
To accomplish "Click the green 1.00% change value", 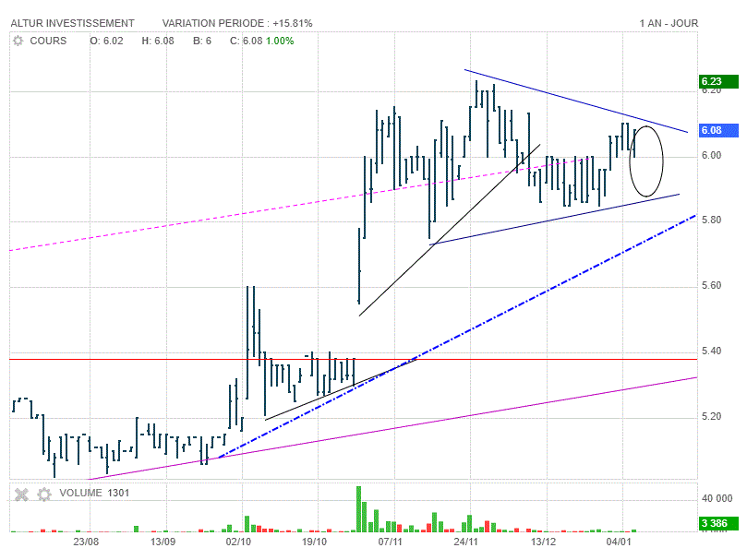I will click(280, 41).
